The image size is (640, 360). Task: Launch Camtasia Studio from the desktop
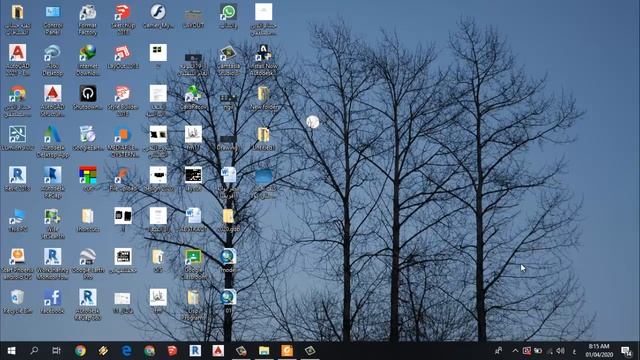click(x=228, y=60)
